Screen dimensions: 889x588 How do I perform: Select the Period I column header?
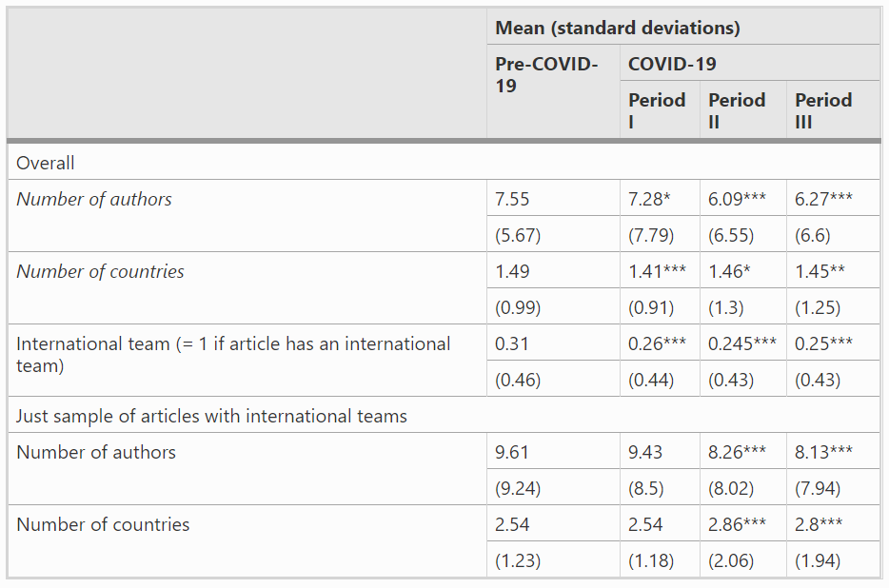click(x=657, y=110)
